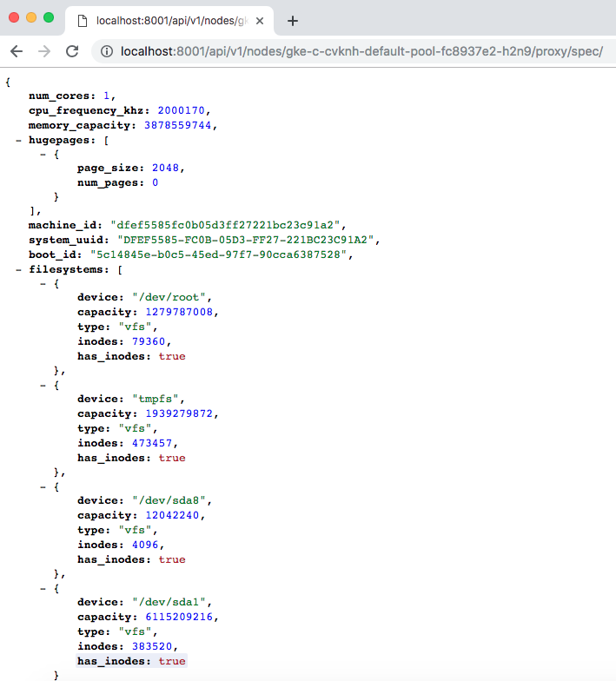Select the system_uuid string value
616x681 pixels.
245,240
